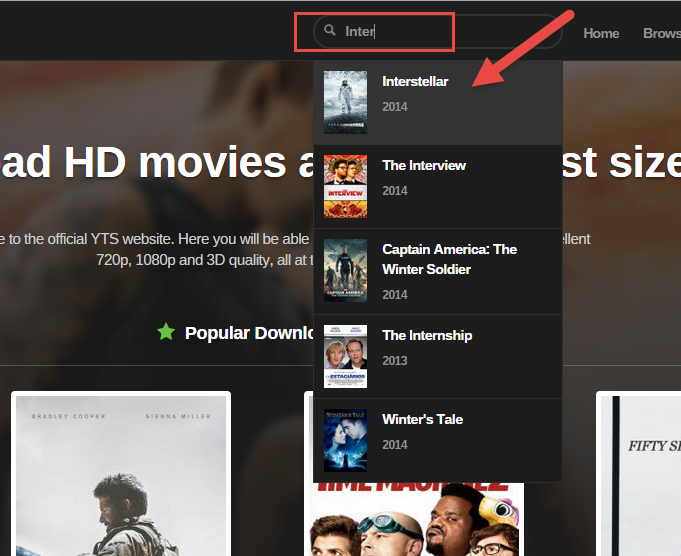Click The Internship poster thumbnail

click(x=345, y=356)
